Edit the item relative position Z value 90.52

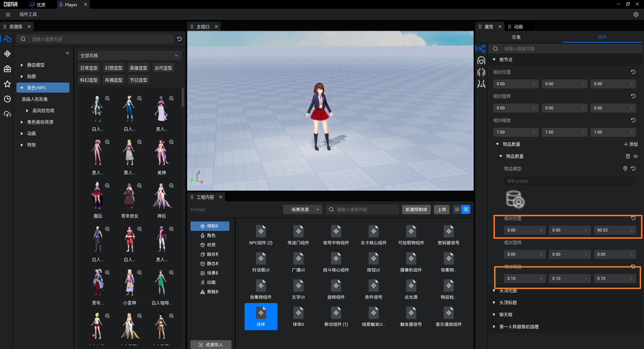pos(614,230)
